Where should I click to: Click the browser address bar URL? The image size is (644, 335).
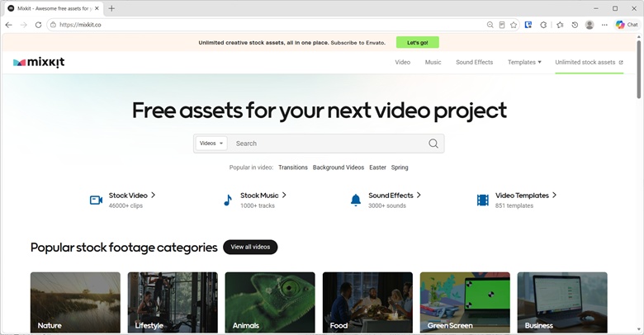pyautogui.click(x=80, y=25)
